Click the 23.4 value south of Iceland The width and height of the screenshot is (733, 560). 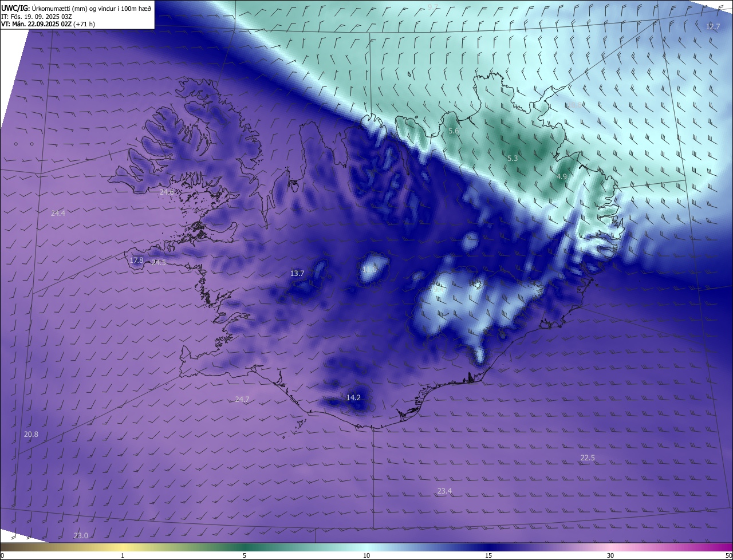tap(444, 491)
